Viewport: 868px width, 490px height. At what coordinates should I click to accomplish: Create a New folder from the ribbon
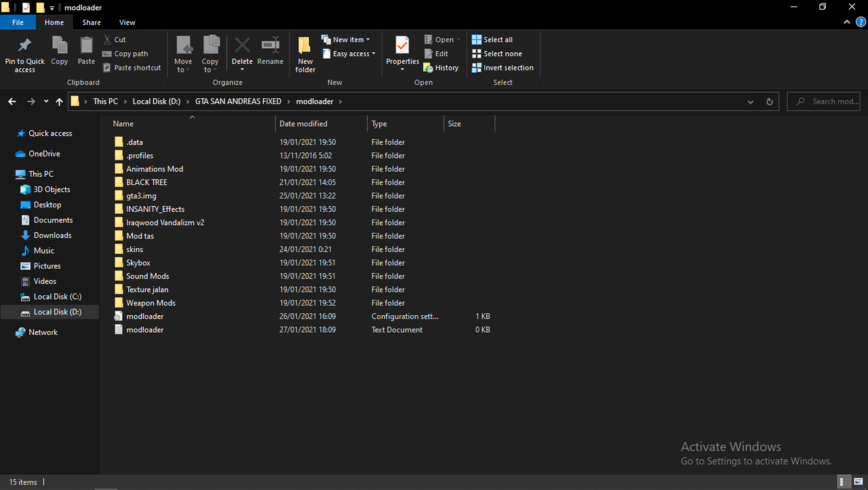point(305,54)
